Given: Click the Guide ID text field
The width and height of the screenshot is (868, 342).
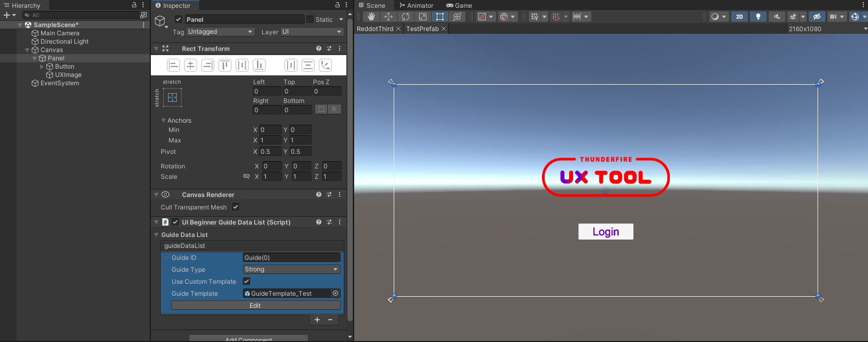Looking at the screenshot, I should (292, 257).
